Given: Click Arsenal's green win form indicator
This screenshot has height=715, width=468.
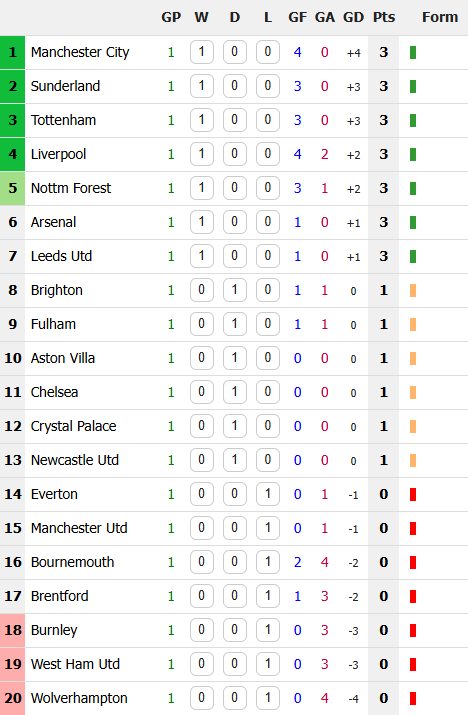Looking at the screenshot, I should click(x=413, y=223).
